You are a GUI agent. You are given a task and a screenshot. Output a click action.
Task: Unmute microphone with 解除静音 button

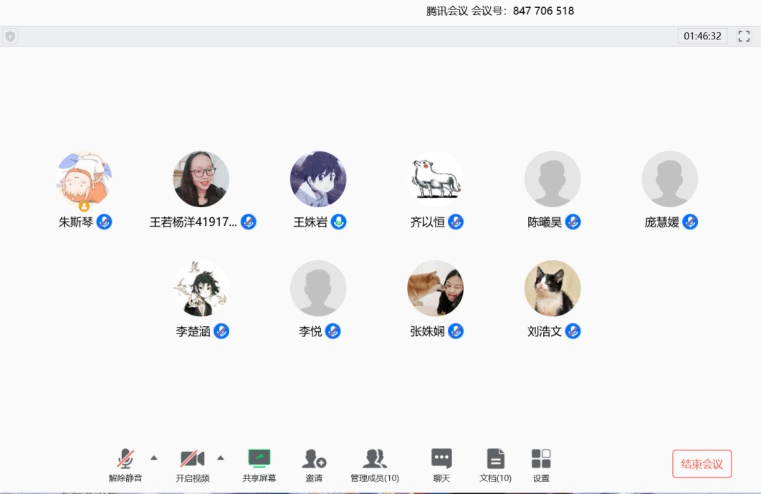pyautogui.click(x=125, y=461)
